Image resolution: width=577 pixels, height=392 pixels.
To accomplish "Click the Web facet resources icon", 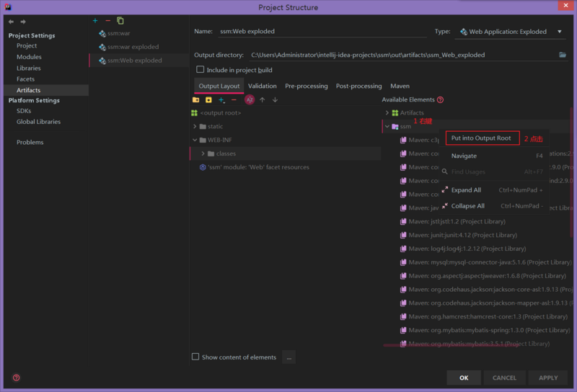I will [x=203, y=167].
